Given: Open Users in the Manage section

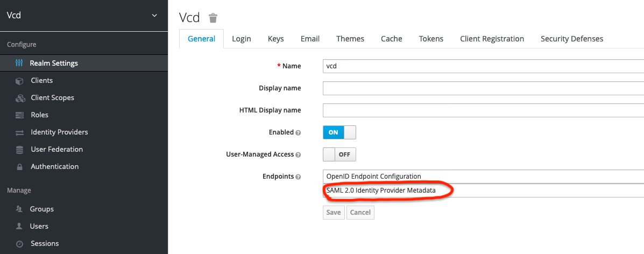Looking at the screenshot, I should coord(39,226).
